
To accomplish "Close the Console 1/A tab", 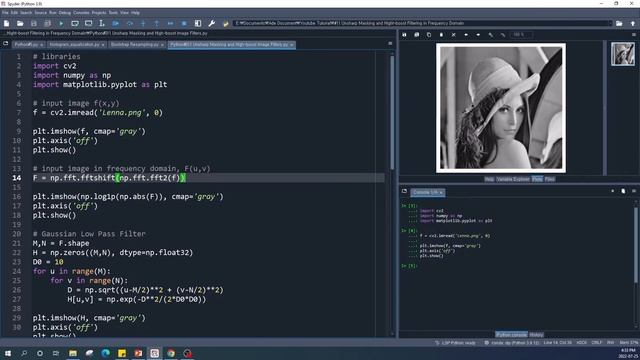I will tap(441, 192).
